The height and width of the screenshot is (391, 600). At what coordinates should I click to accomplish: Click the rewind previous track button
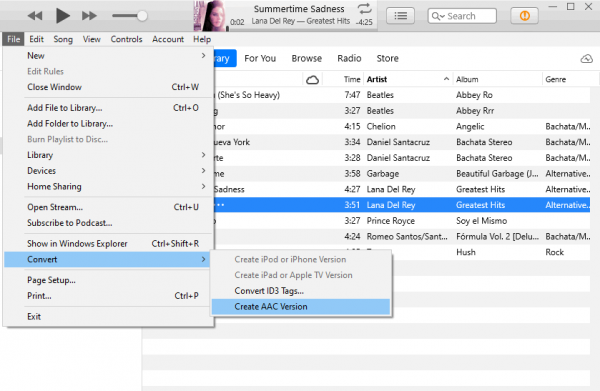pos(35,16)
